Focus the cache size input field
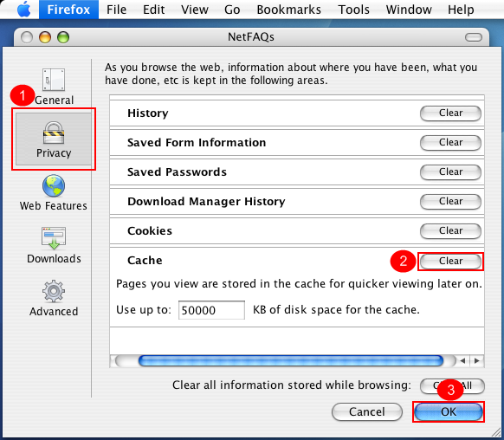This screenshot has height=440, width=504. pos(211,310)
